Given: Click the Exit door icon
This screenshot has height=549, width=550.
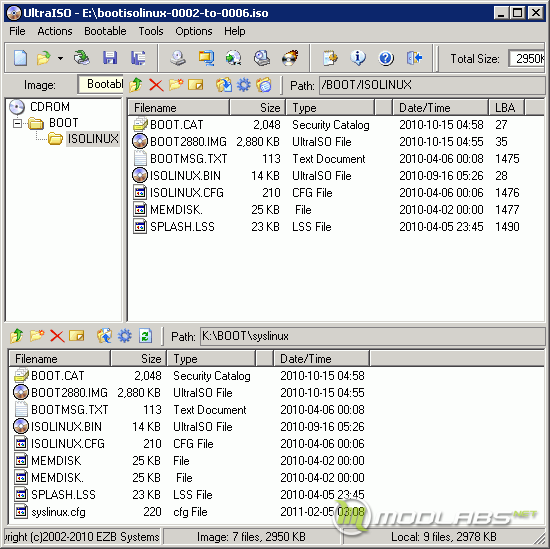Looking at the screenshot, I should [x=414, y=58].
